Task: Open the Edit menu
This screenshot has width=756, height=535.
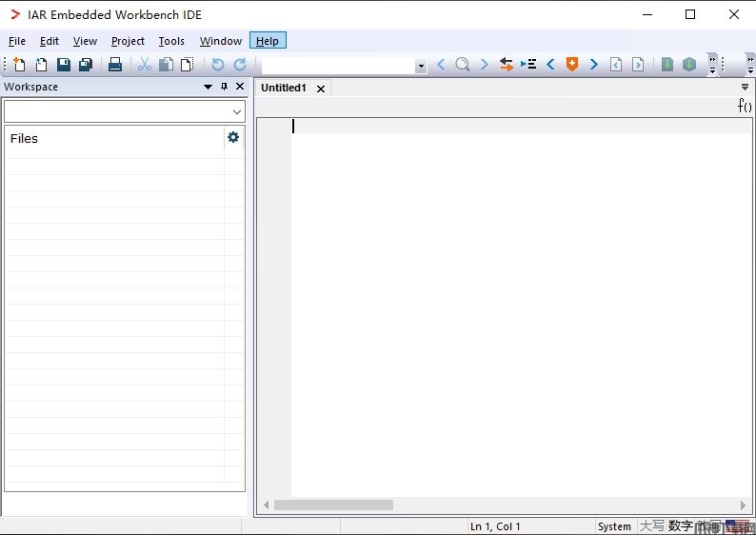Action: [x=50, y=41]
